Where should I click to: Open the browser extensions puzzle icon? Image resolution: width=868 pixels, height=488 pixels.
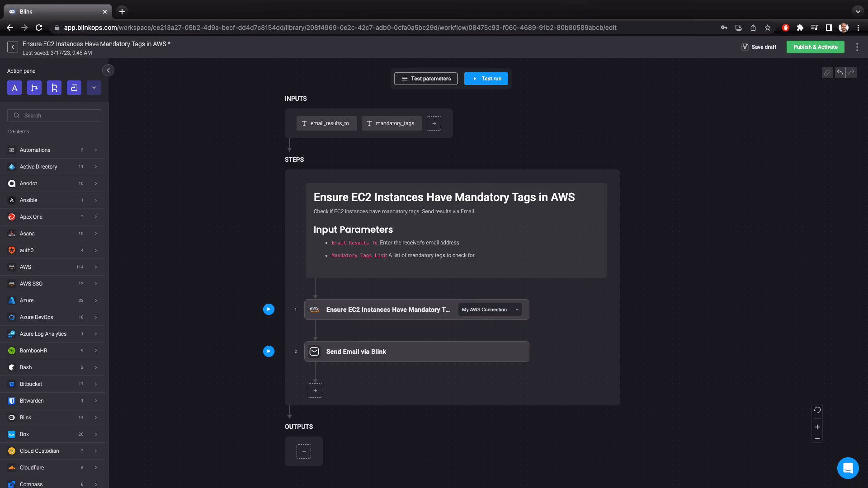click(x=800, y=28)
